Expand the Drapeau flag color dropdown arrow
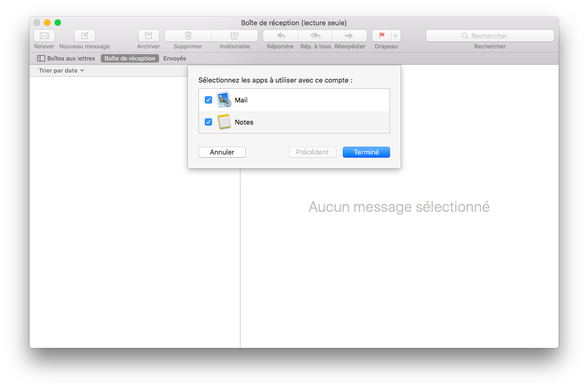 point(395,36)
